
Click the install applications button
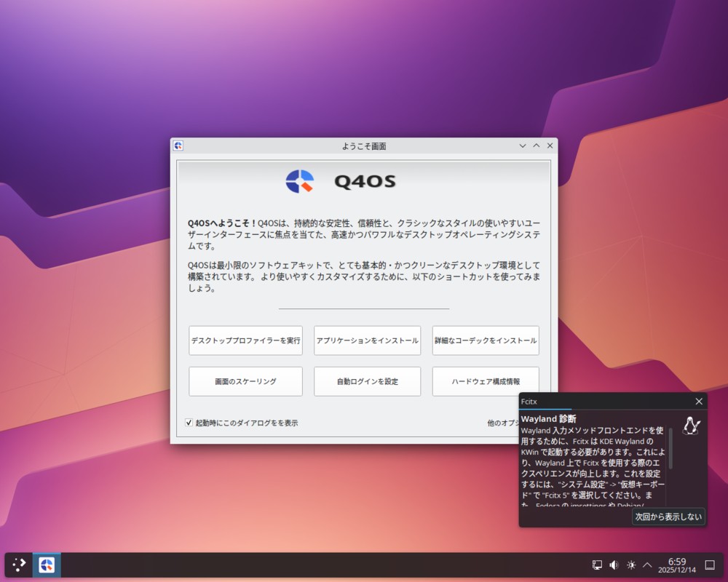point(367,340)
